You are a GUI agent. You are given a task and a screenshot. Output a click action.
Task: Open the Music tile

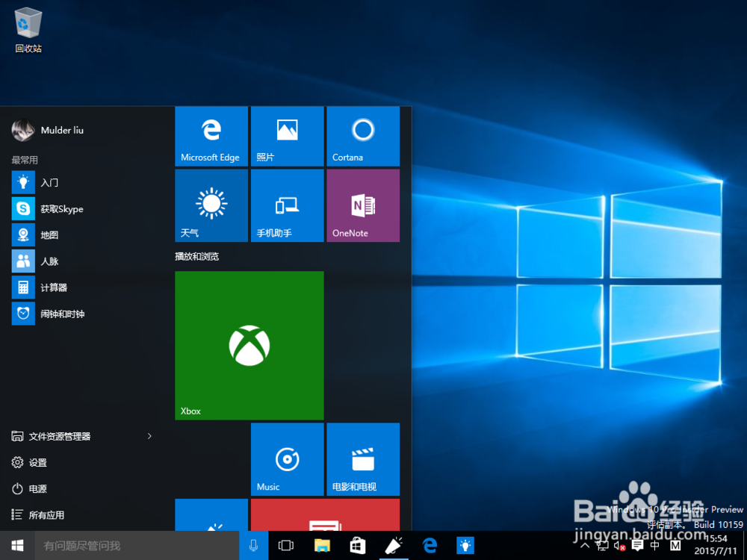click(x=288, y=459)
